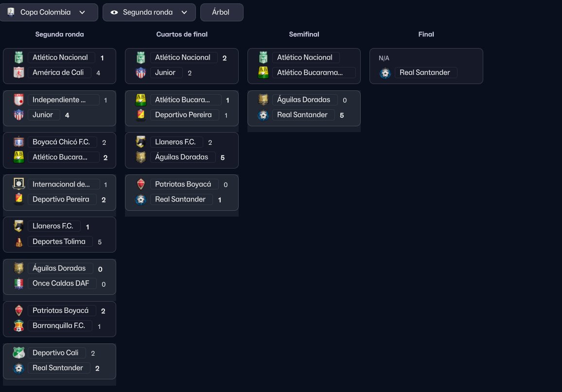This screenshot has width=562, height=392.
Task: Click Águilas Doradas name in Semifinal card
Action: click(x=303, y=100)
